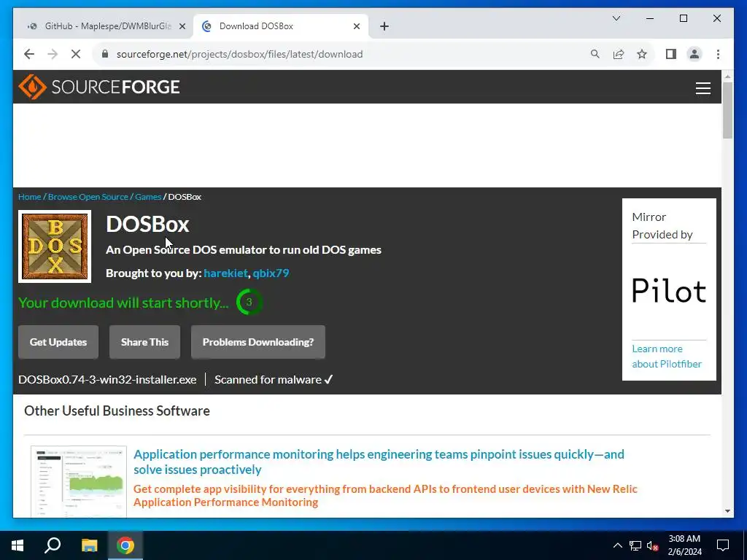Visit qbix79's profile link
Screen dimensions: 747x560
point(271,273)
